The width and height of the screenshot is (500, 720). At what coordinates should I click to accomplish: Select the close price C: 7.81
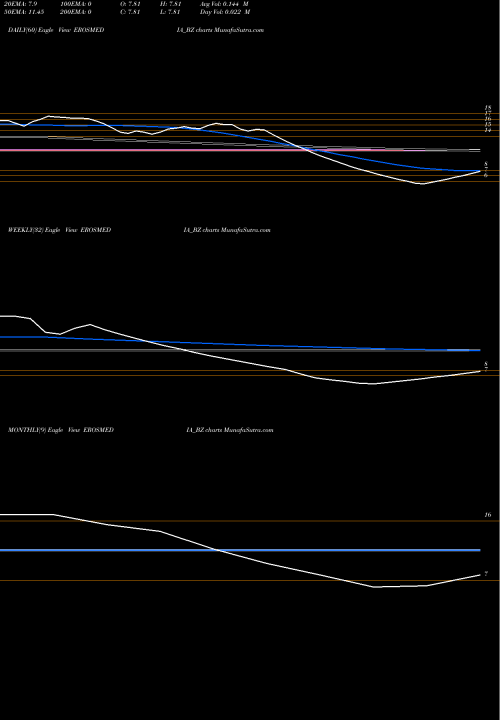click(130, 12)
